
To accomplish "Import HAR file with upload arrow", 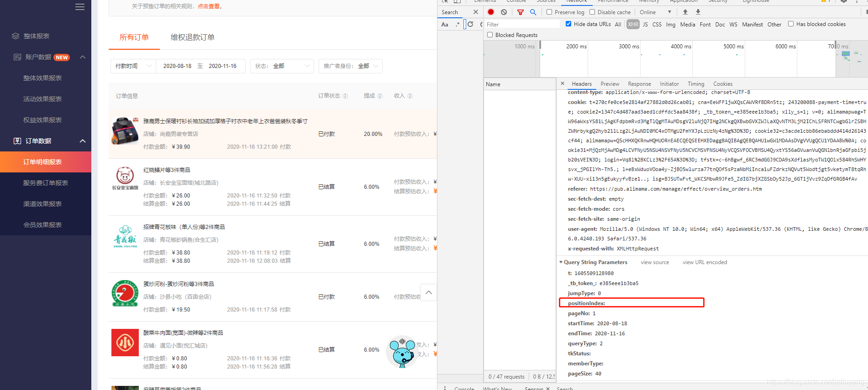I will [685, 12].
